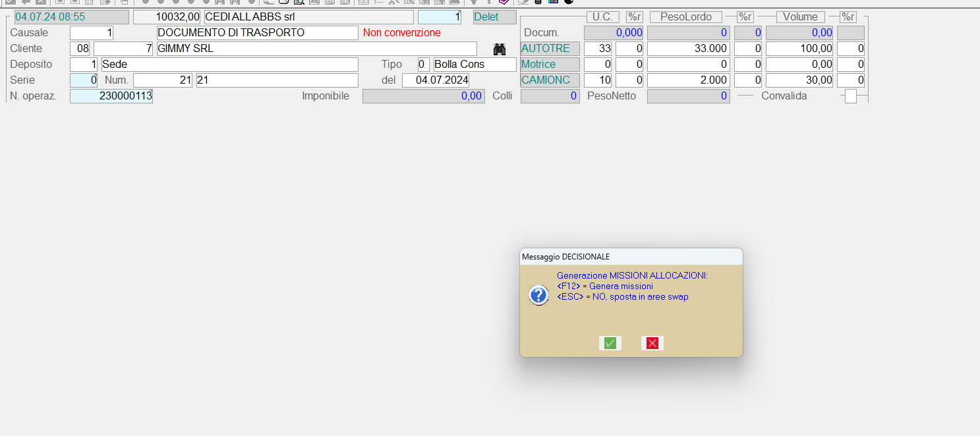Click the CAMIONC vehicle button
The width and height of the screenshot is (980, 436).
point(550,80)
